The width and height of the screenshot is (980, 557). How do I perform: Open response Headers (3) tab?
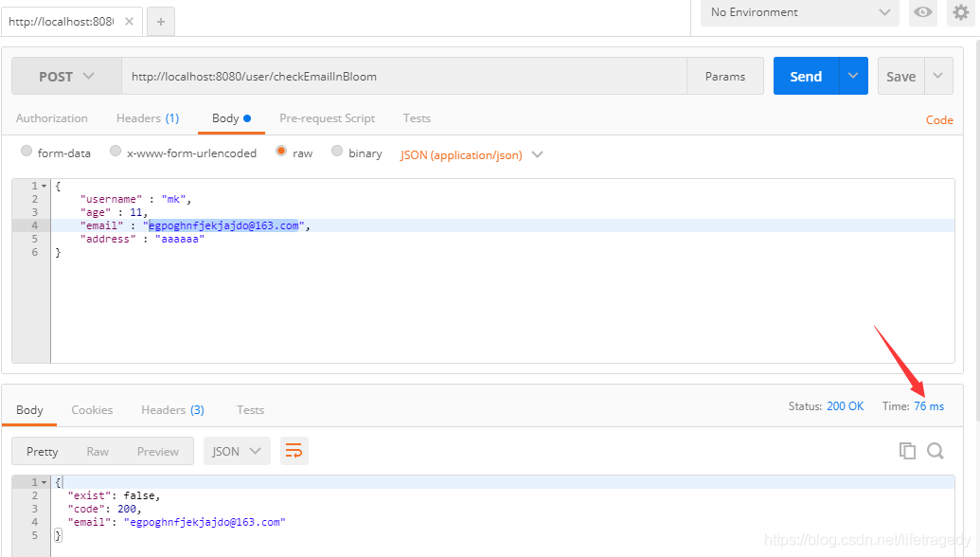pos(172,409)
